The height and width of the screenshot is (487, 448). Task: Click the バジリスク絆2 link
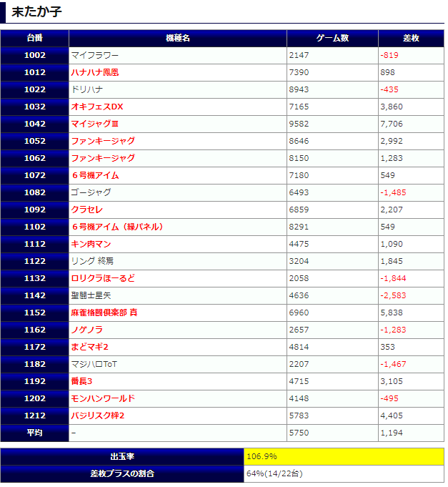(x=98, y=415)
